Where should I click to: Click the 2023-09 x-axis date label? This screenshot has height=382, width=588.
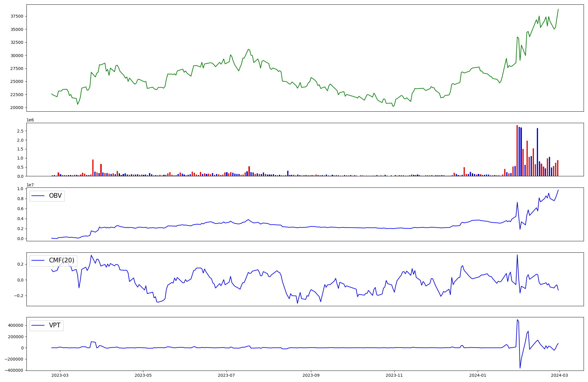[311, 375]
